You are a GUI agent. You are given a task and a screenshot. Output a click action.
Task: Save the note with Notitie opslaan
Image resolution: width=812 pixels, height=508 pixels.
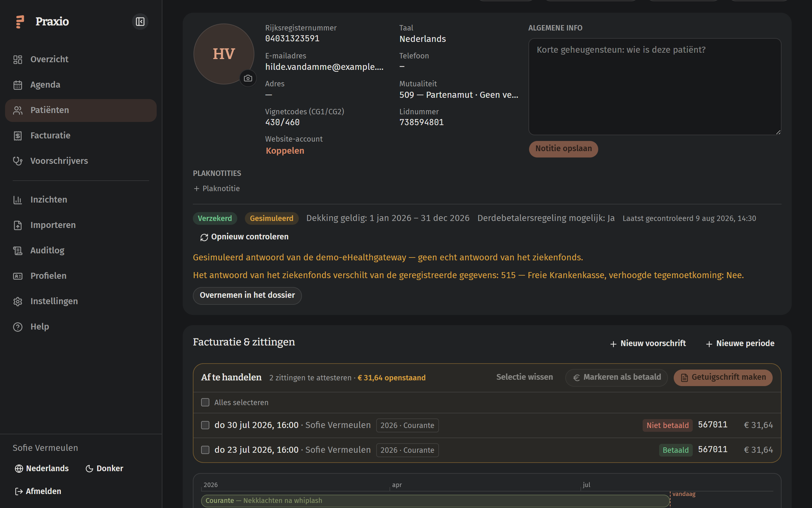[563, 149]
